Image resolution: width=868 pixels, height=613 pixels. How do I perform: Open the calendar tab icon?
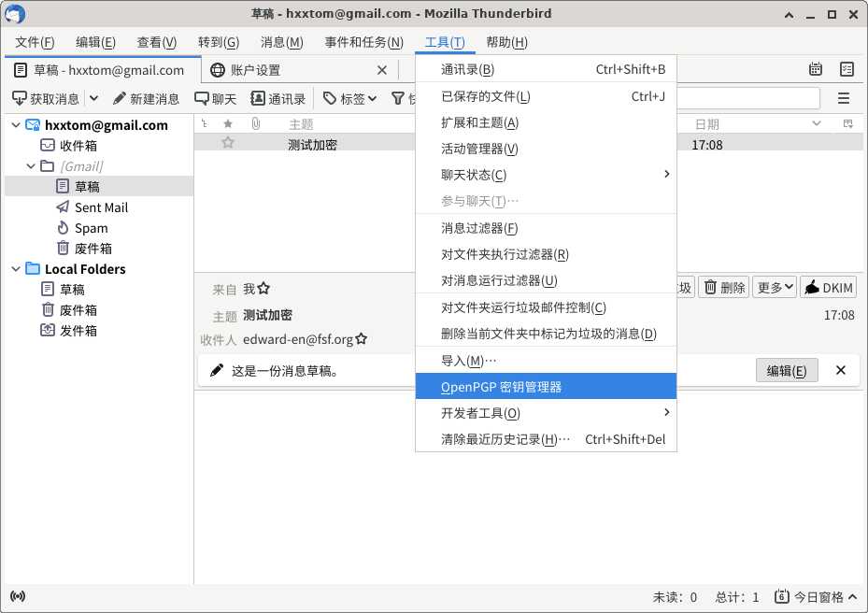(816, 69)
